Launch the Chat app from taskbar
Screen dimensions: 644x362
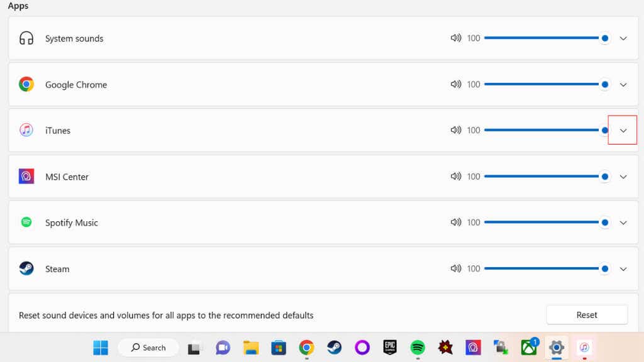tap(223, 348)
